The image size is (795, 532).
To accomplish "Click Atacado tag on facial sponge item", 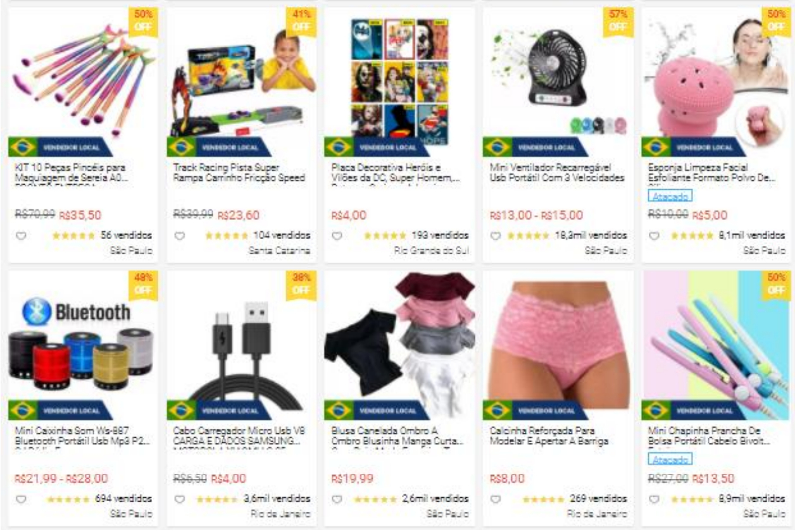I will tap(670, 196).
